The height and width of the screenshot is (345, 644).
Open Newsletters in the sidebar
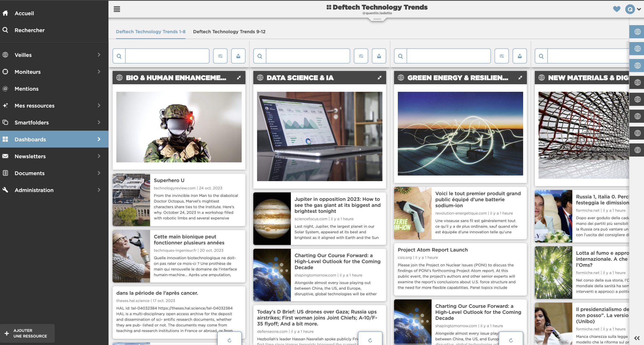[x=30, y=156]
